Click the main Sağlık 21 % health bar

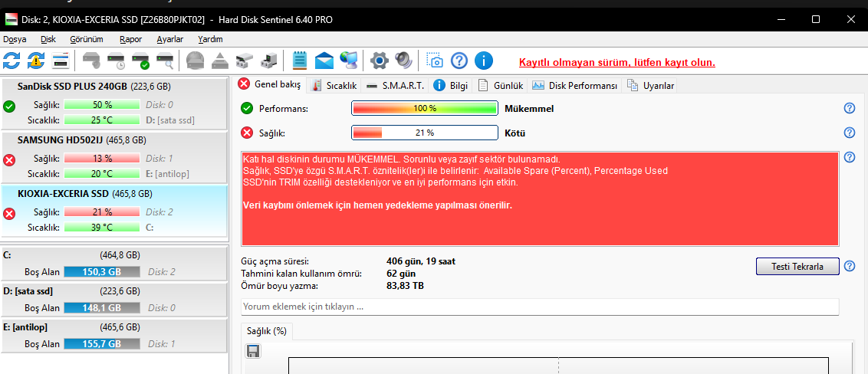tap(425, 133)
